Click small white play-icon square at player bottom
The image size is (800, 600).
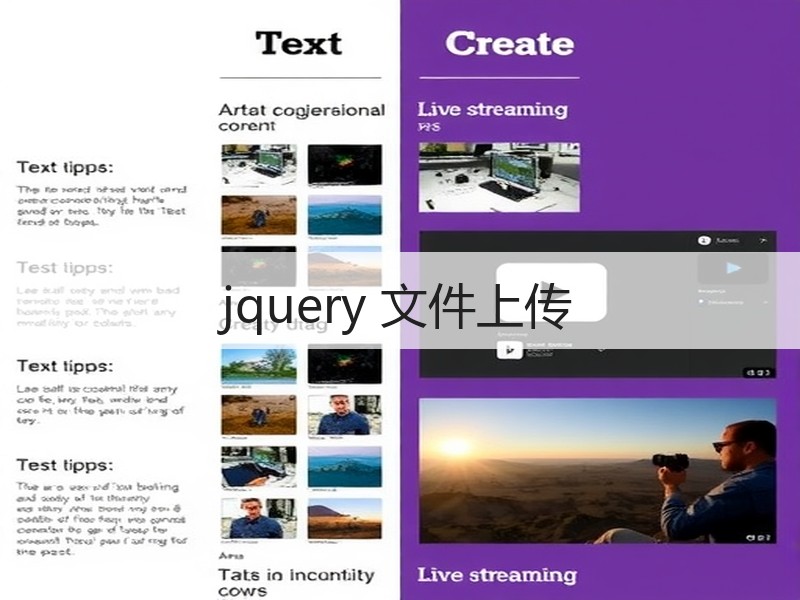pyautogui.click(x=509, y=350)
